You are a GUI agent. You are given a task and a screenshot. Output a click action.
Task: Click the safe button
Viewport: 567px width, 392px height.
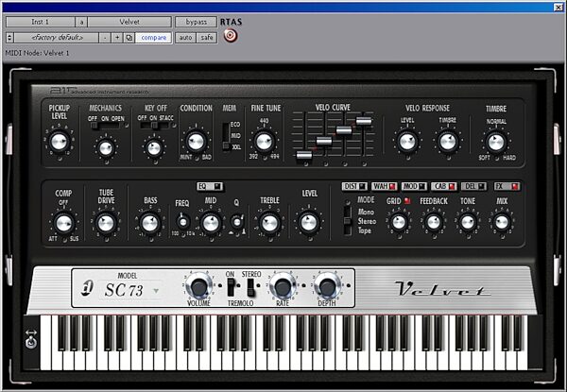click(207, 38)
